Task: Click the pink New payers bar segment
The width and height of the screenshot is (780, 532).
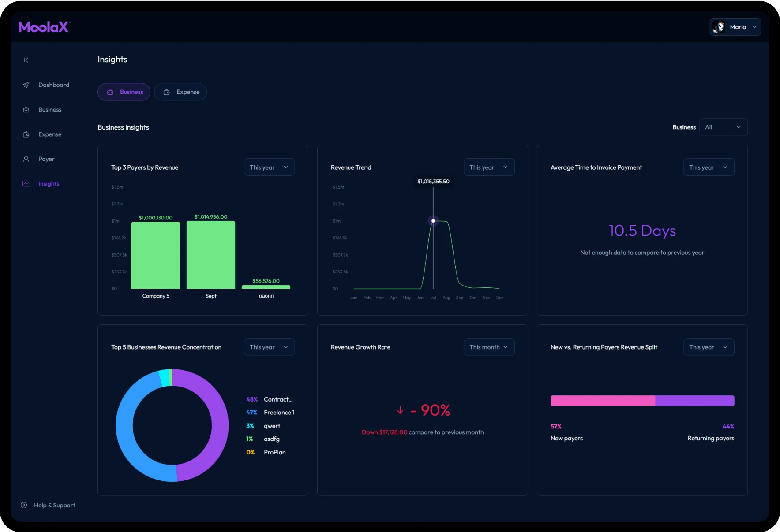Action: click(603, 401)
